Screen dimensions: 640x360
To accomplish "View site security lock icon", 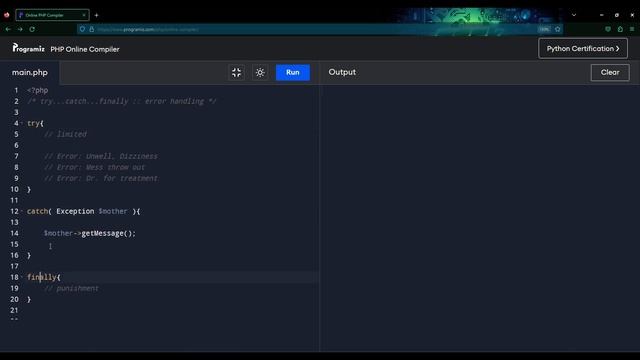I will click(x=91, y=29).
